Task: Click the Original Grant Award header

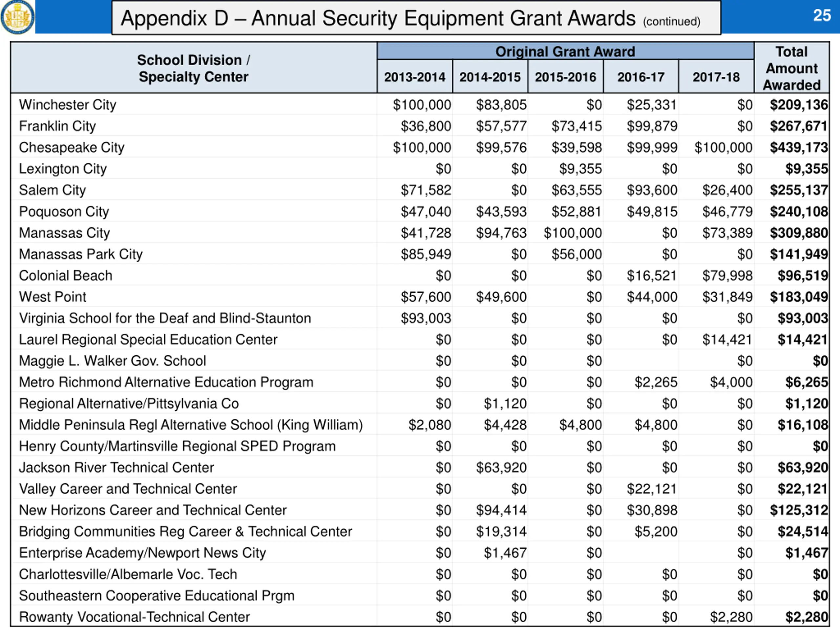Action: [x=565, y=51]
